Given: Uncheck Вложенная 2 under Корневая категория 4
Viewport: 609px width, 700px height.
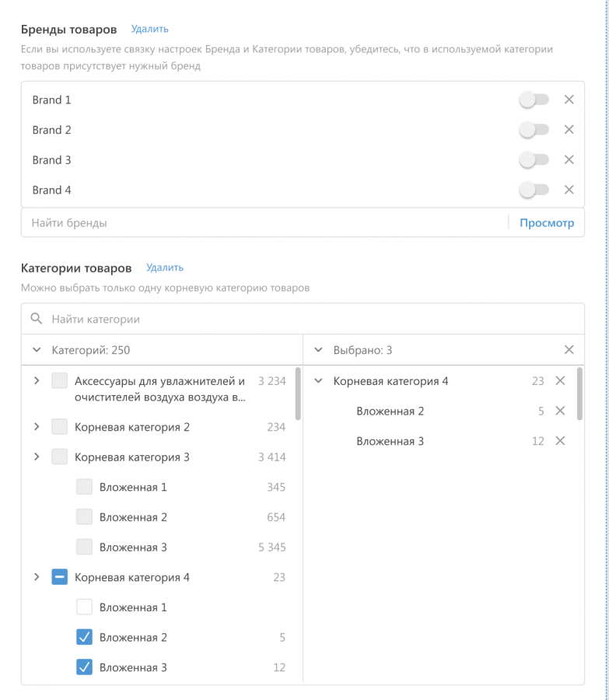Looking at the screenshot, I should 85,637.
